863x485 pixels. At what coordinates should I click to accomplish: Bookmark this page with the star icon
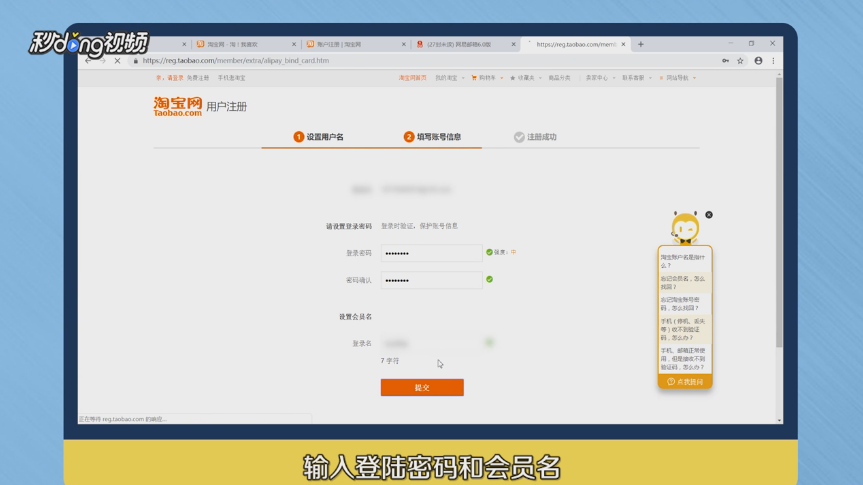(740, 61)
